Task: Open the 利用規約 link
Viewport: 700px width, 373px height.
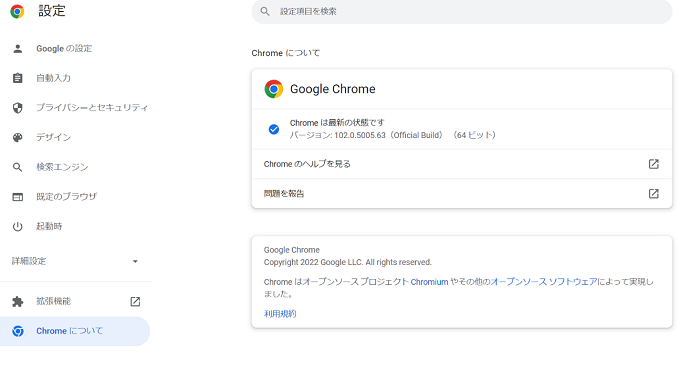Action: point(280,314)
